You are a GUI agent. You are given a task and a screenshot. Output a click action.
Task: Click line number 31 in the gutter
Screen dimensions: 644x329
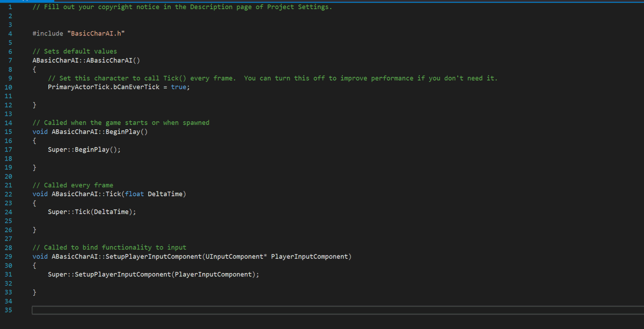point(8,274)
